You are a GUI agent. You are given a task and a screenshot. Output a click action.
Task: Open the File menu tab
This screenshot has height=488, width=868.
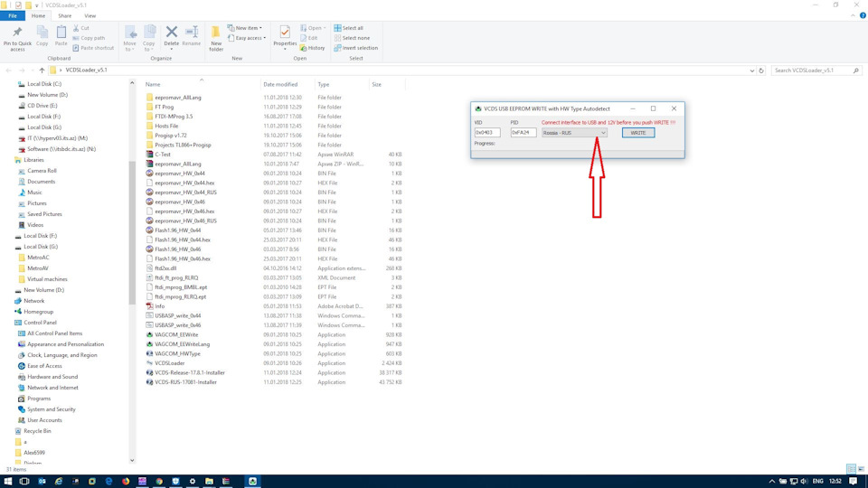[12, 16]
